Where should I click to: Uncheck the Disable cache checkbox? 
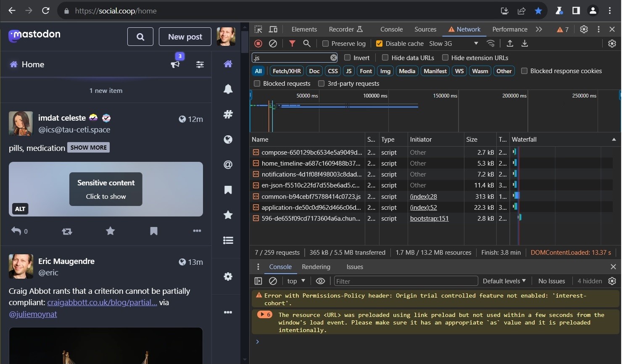coord(379,44)
